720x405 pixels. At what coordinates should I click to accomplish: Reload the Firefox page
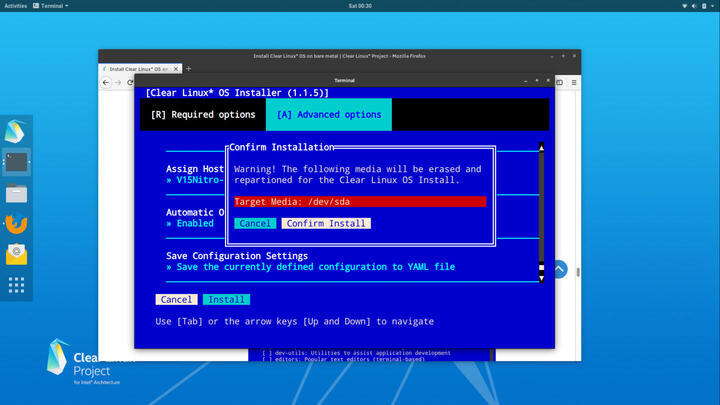coord(130,83)
